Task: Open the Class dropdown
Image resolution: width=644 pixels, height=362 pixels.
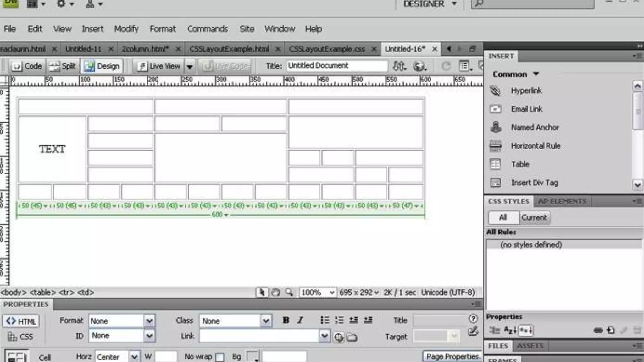Action: (x=266, y=321)
